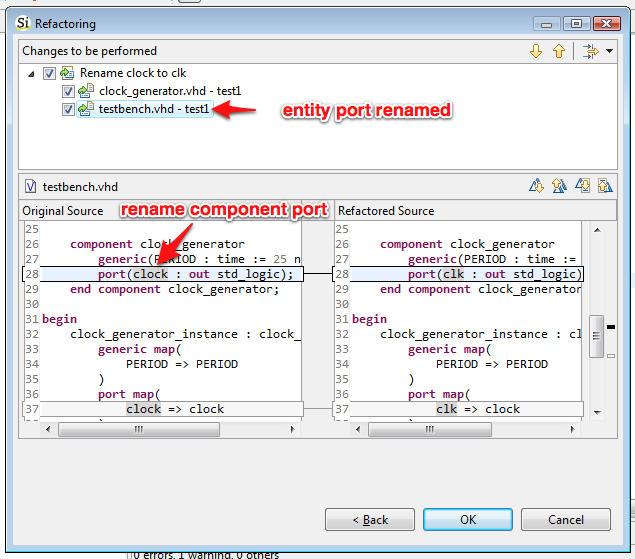Viewport: 635px width, 559px height.
Task: Click the Cancel button
Action: pyautogui.click(x=566, y=520)
